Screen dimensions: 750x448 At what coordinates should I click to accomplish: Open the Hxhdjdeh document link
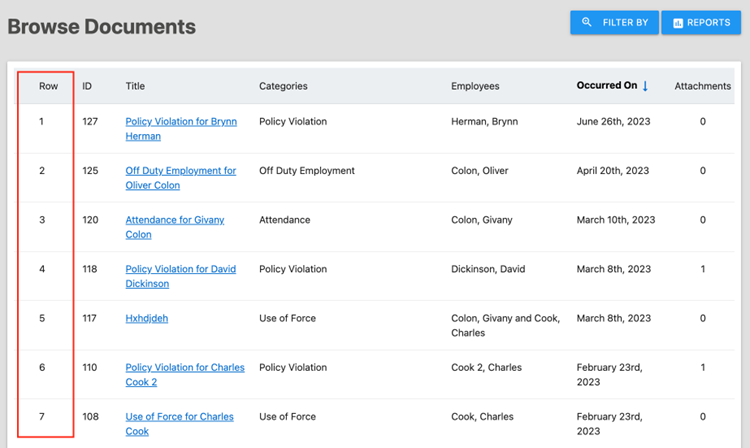147,318
